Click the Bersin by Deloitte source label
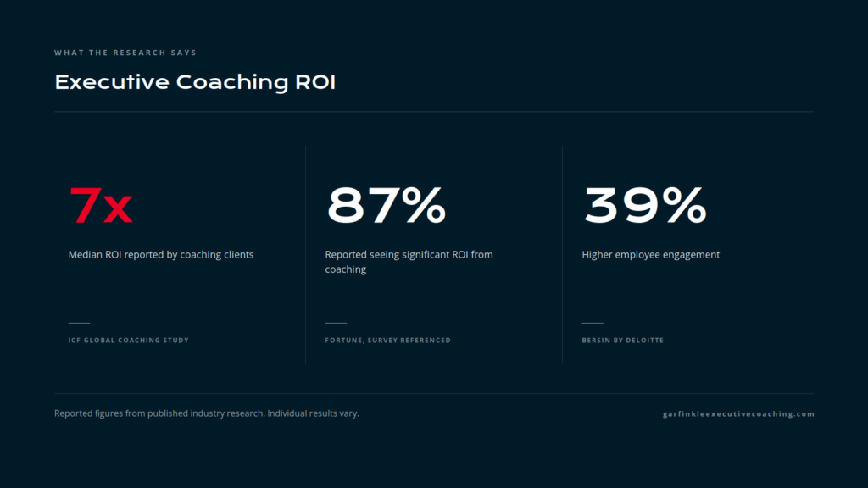This screenshot has width=868, height=488. click(622, 341)
